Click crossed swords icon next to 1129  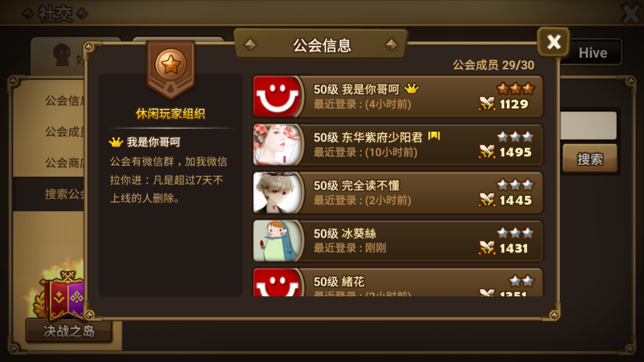coord(487,104)
